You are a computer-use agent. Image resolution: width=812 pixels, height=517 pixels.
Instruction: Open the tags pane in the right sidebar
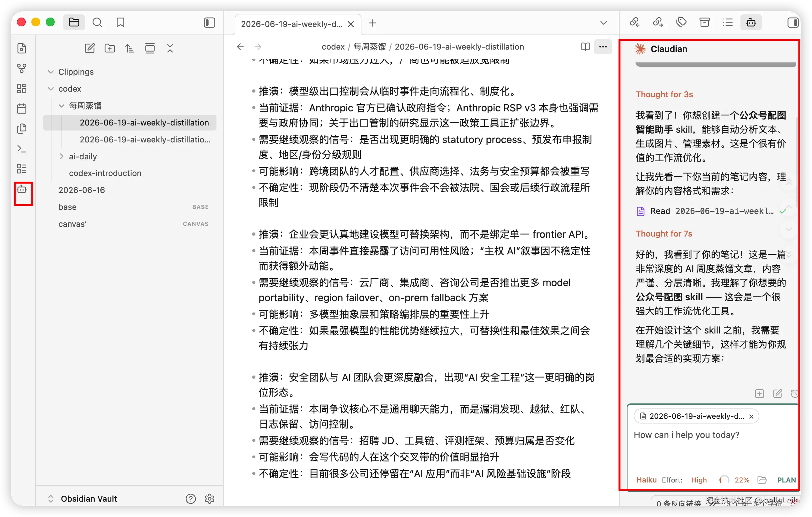coord(681,23)
